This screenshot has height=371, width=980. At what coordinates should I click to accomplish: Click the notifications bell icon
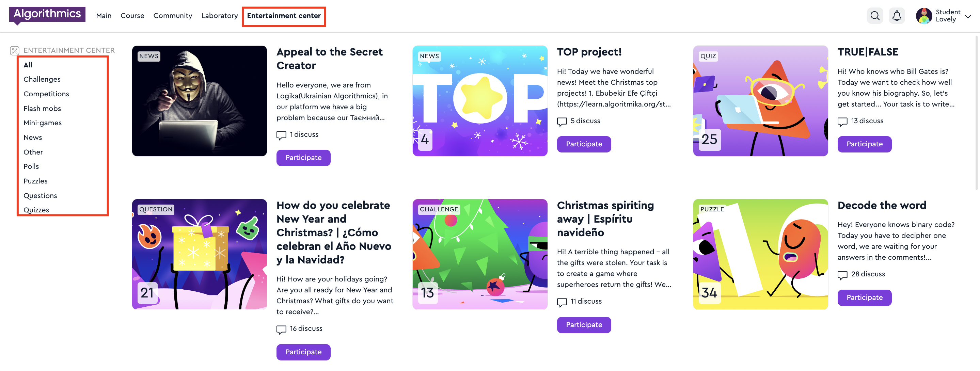[x=897, y=16]
